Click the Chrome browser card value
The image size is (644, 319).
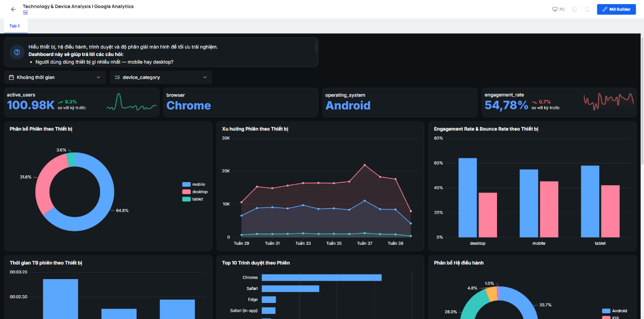(x=189, y=105)
